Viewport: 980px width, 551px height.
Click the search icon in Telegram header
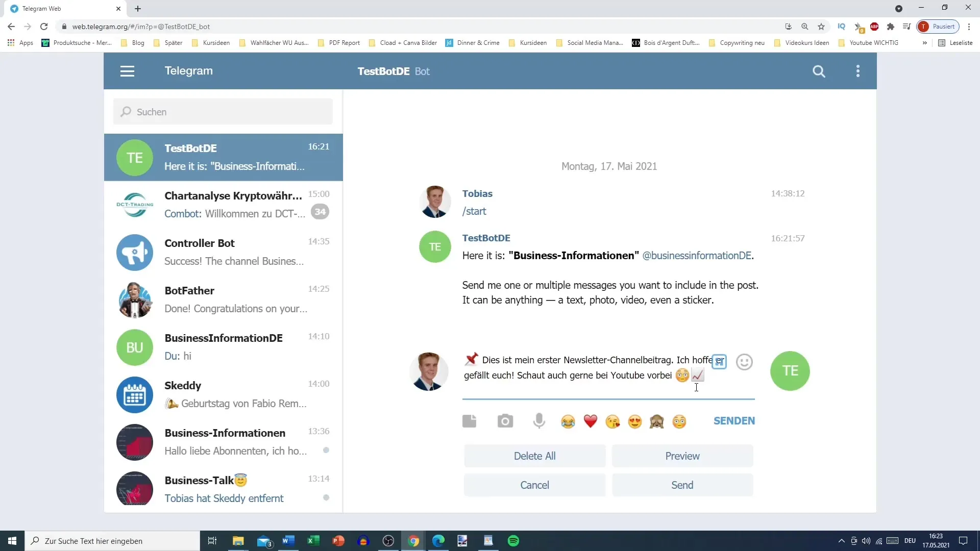(819, 71)
